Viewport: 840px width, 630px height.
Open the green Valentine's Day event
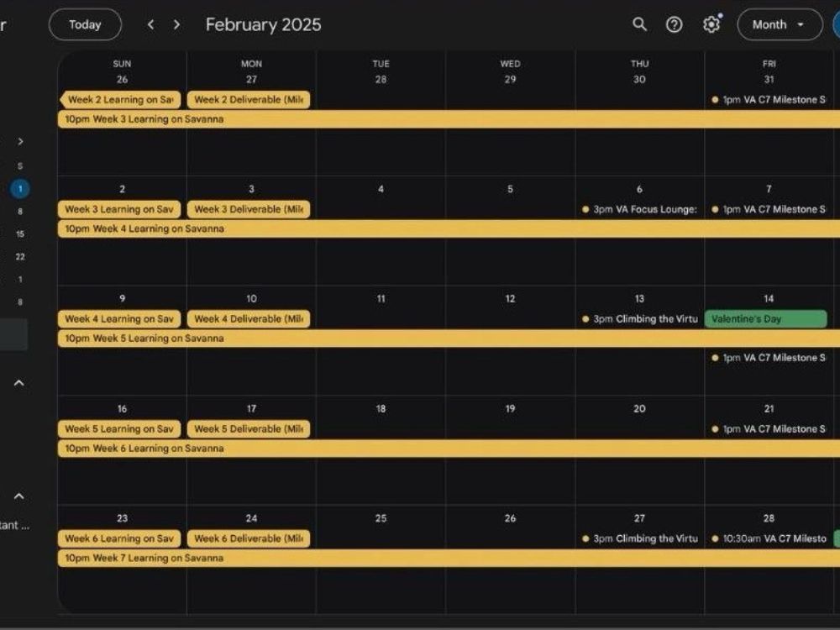[766, 318]
